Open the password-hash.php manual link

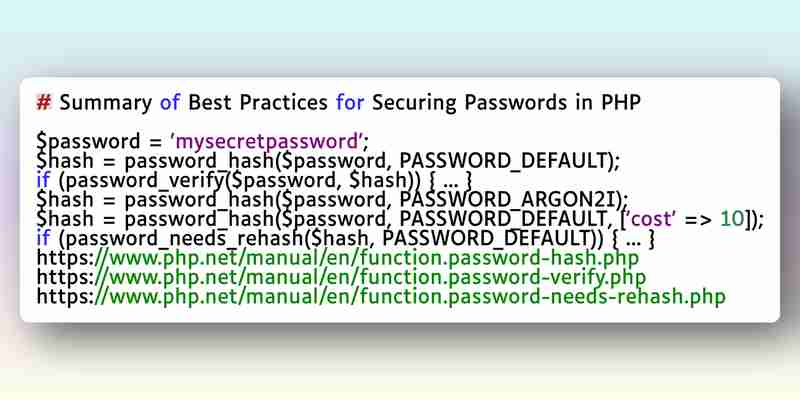[338, 258]
